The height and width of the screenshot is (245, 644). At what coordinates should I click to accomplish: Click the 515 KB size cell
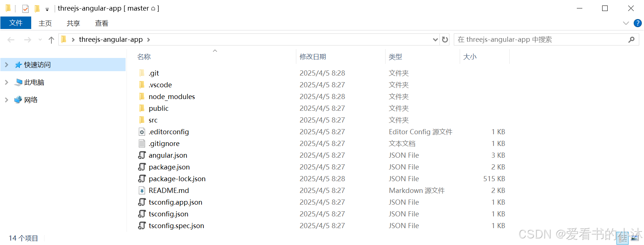click(x=494, y=179)
